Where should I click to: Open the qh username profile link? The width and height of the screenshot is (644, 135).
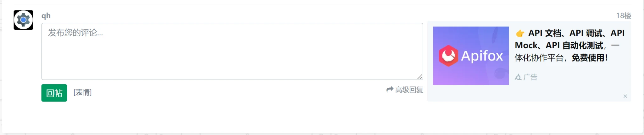point(46,16)
